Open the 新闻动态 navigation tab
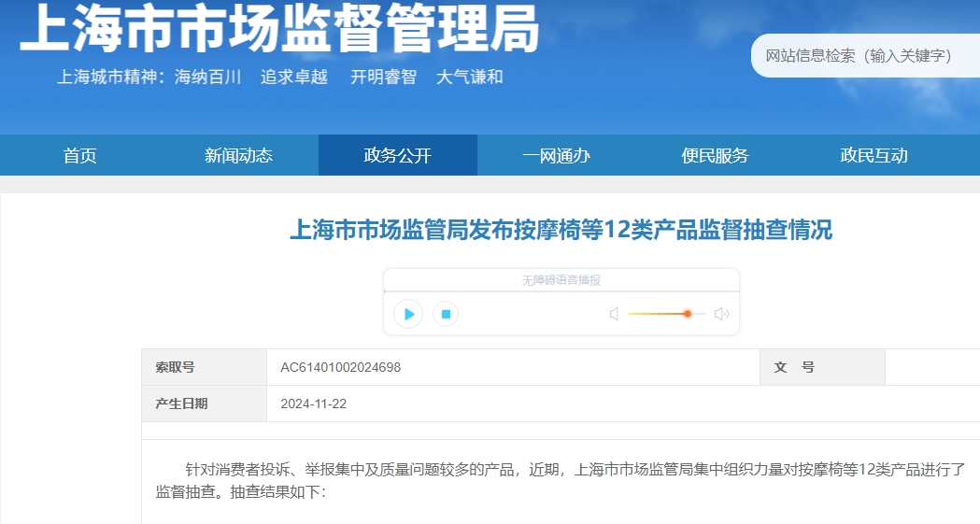Image resolution: width=980 pixels, height=524 pixels. click(239, 155)
